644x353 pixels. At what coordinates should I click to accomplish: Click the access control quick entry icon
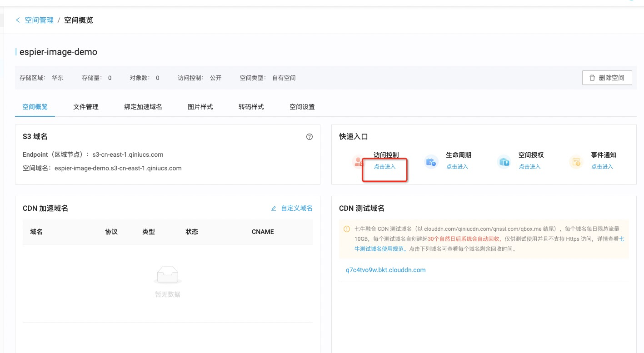[359, 162]
